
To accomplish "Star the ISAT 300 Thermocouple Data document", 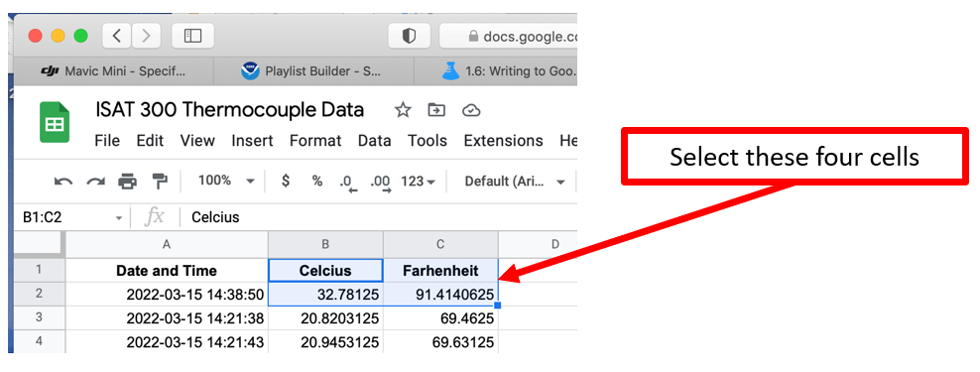I will pyautogui.click(x=403, y=111).
